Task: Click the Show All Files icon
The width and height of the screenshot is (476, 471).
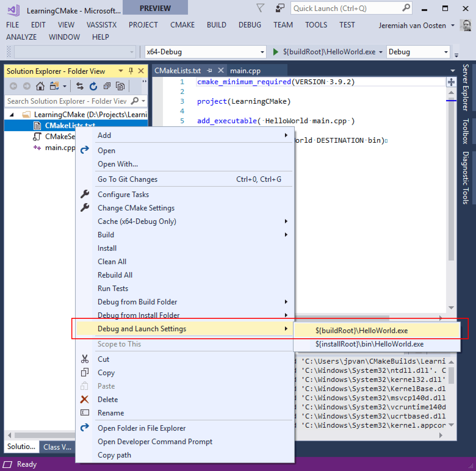Action: click(120, 86)
